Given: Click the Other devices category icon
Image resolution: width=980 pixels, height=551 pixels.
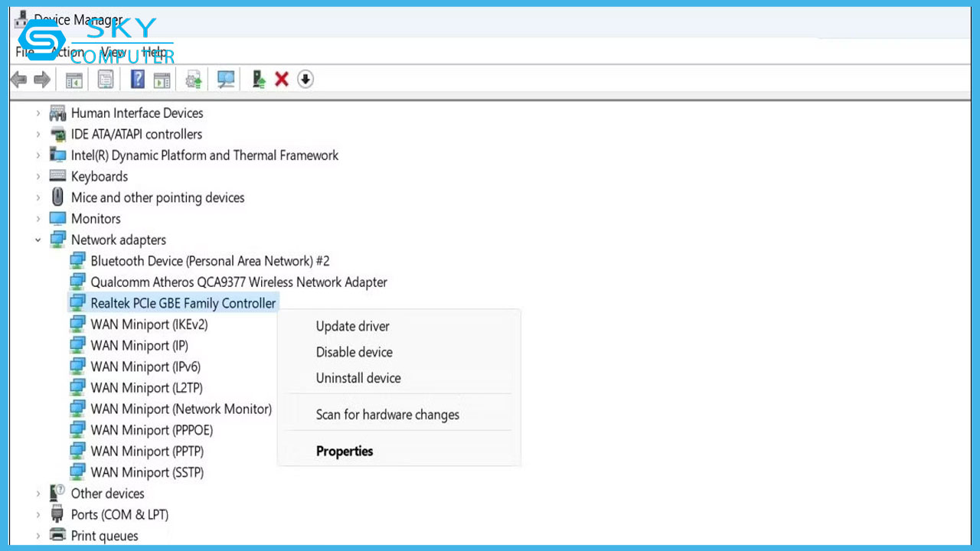Looking at the screenshot, I should click(x=57, y=494).
